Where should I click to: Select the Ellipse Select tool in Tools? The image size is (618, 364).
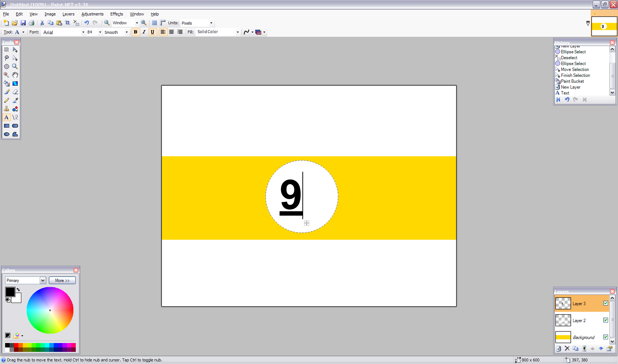(x=7, y=67)
